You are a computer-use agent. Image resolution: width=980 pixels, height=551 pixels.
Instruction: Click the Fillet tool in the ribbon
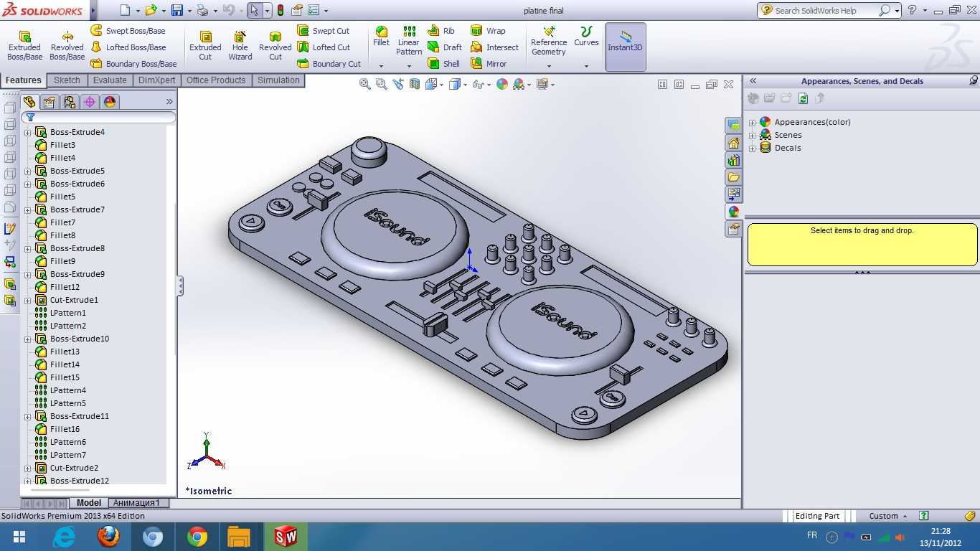pyautogui.click(x=381, y=37)
